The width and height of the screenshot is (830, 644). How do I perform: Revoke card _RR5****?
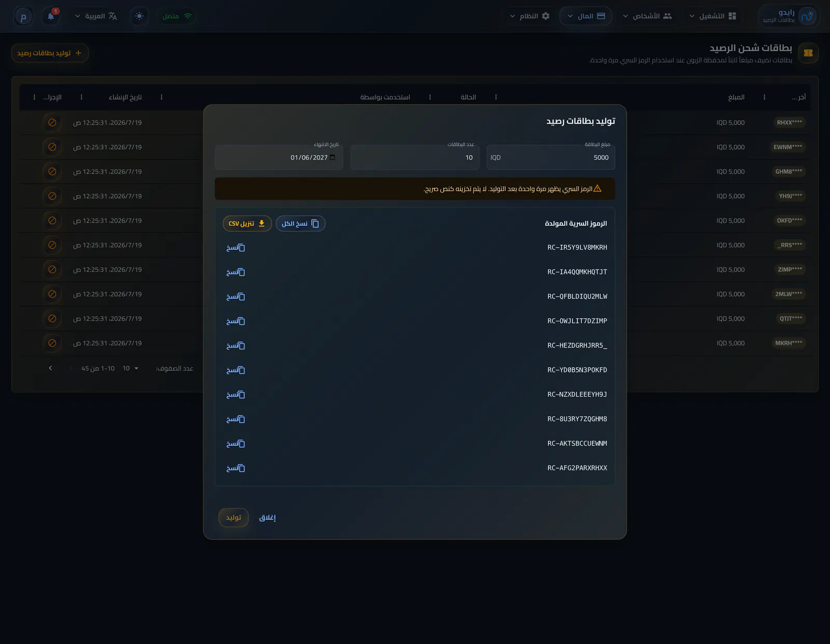(x=52, y=245)
